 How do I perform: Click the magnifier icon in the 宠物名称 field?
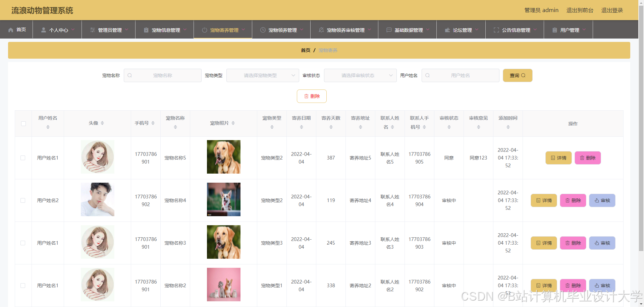click(x=130, y=75)
